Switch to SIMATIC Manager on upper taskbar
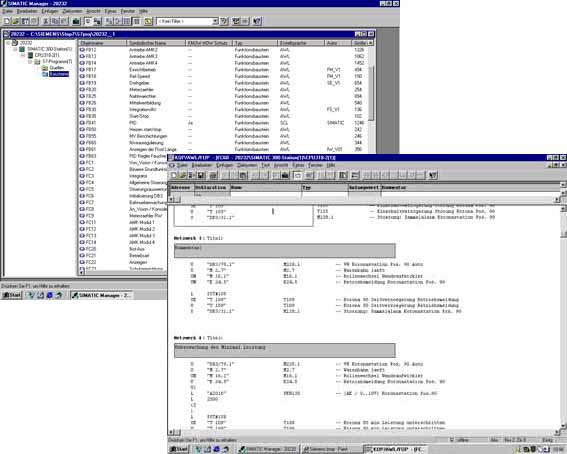Image resolution: width=567 pixels, height=454 pixels. click(102, 295)
